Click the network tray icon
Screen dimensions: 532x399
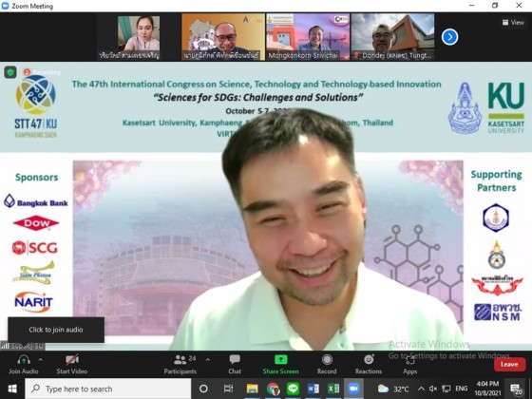click(x=446, y=389)
